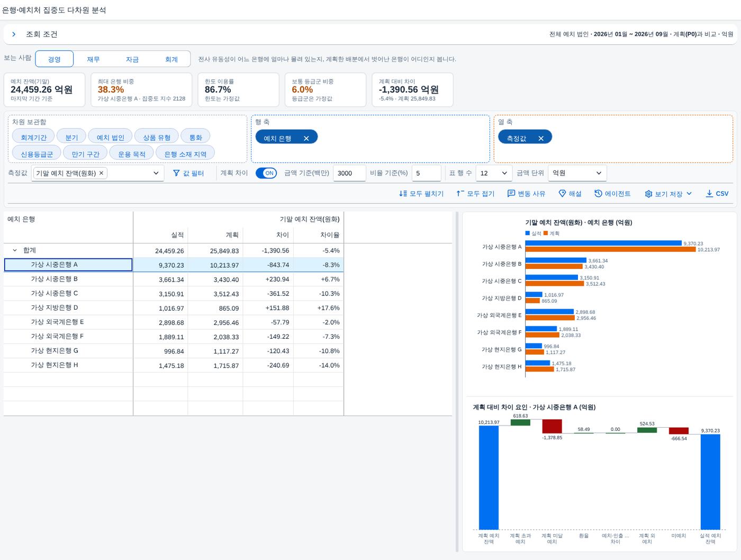Image resolution: width=741 pixels, height=560 pixels.
Task: Open 보기 저장 gear menu
Action: pos(668,194)
